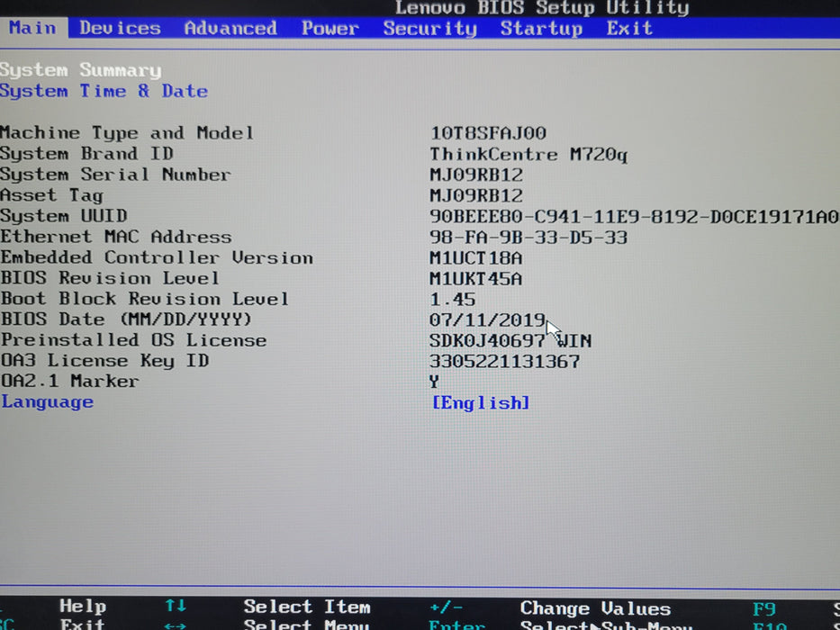Click the System UUID label
Screen dimensions: 840x630
[x=64, y=216]
